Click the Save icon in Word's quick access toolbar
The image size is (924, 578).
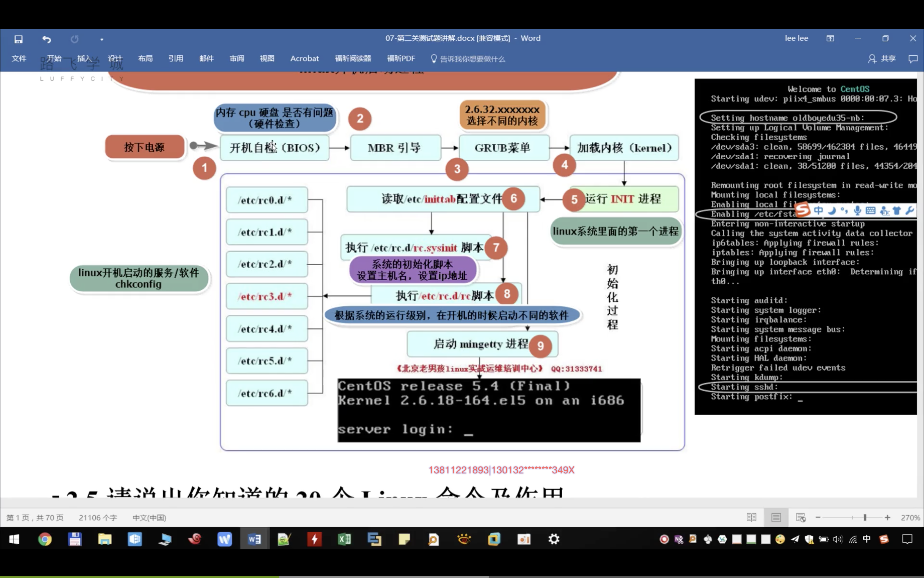click(18, 39)
